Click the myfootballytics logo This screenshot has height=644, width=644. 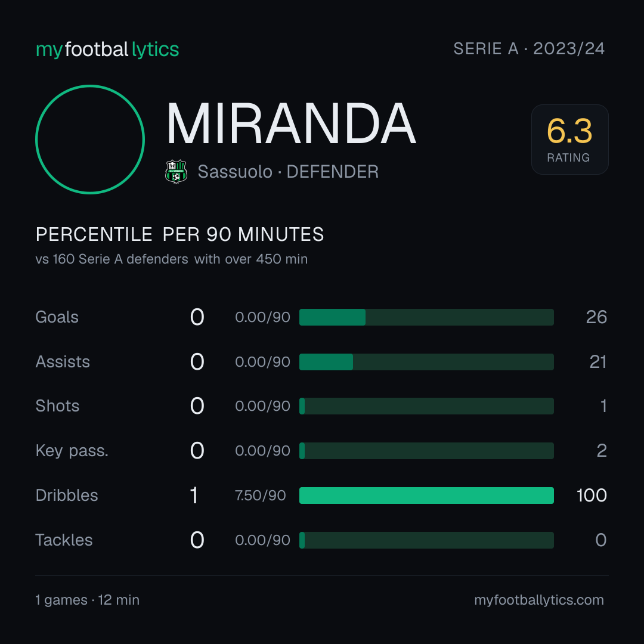[107, 49]
